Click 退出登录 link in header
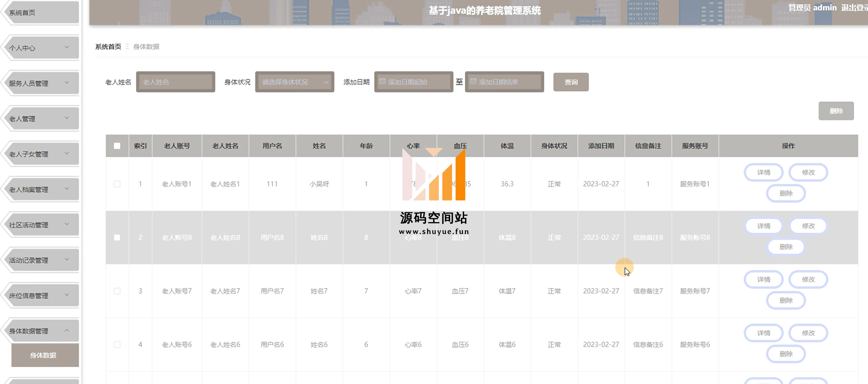Screen dimensions: 868x384 click(x=854, y=8)
